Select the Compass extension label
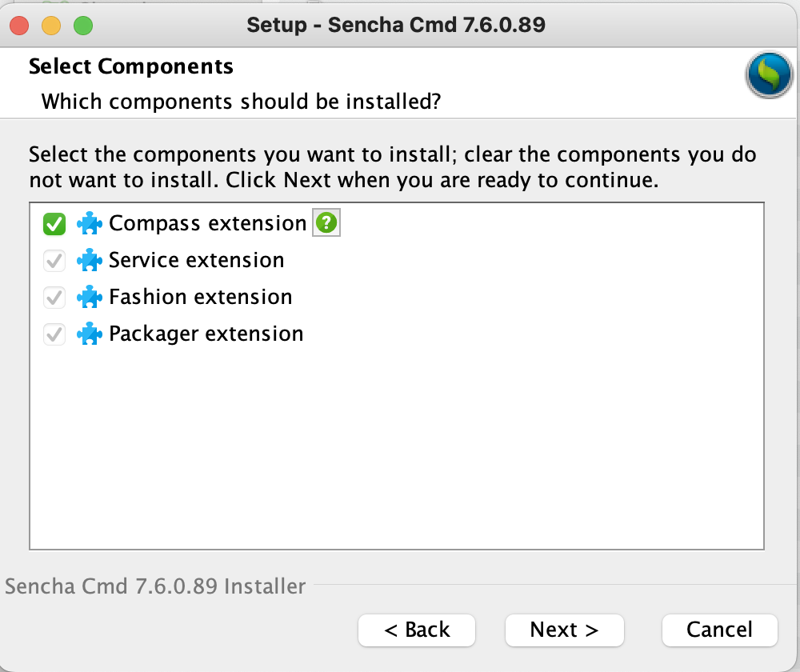The height and width of the screenshot is (672, 800). [x=207, y=224]
